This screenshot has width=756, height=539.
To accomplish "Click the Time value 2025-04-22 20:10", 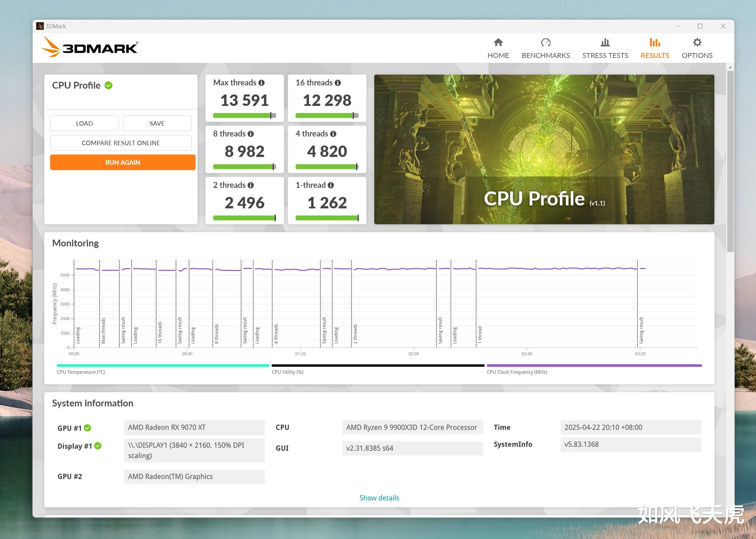I will tap(631, 427).
